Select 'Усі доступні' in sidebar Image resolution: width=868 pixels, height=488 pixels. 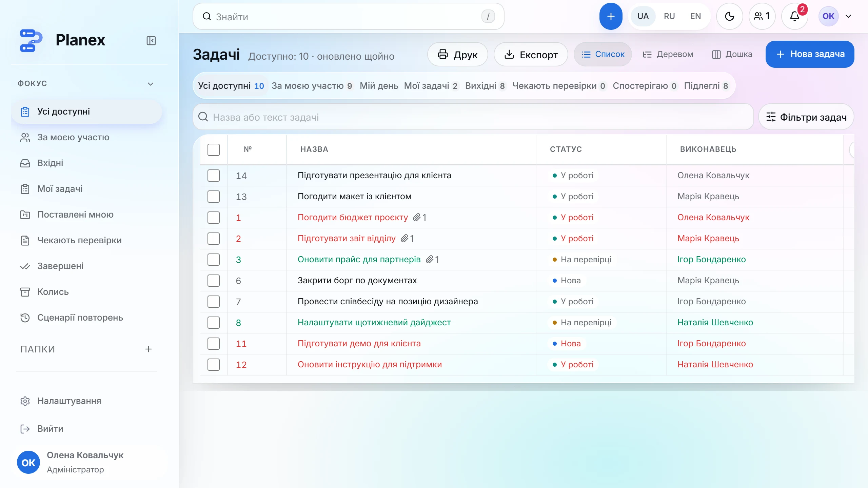tap(86, 111)
